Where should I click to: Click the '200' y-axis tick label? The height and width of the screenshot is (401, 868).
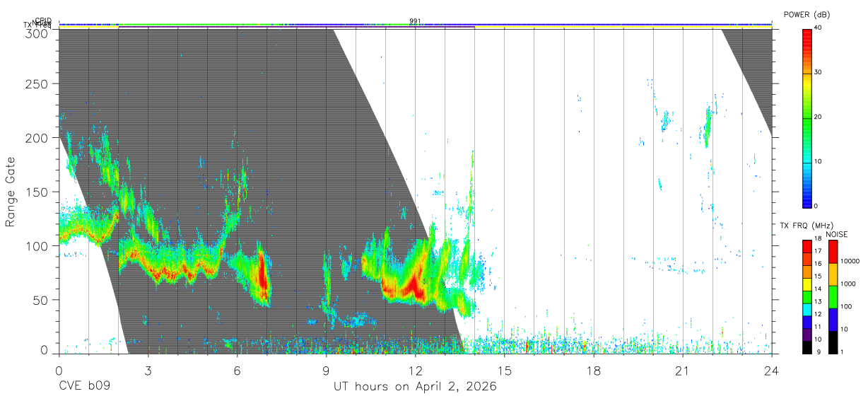click(38, 138)
